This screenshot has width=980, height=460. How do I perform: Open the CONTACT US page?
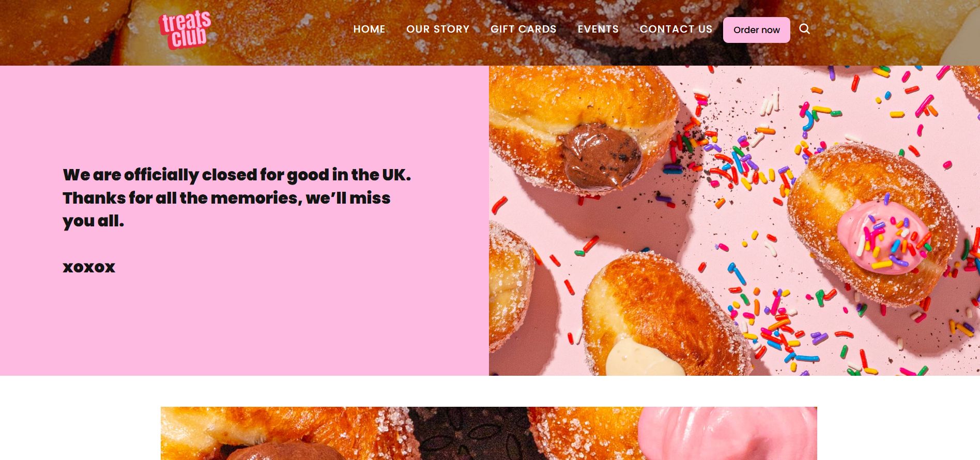click(x=676, y=29)
